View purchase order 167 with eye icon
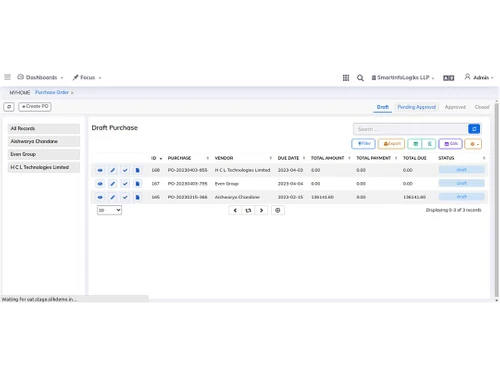 (100, 184)
